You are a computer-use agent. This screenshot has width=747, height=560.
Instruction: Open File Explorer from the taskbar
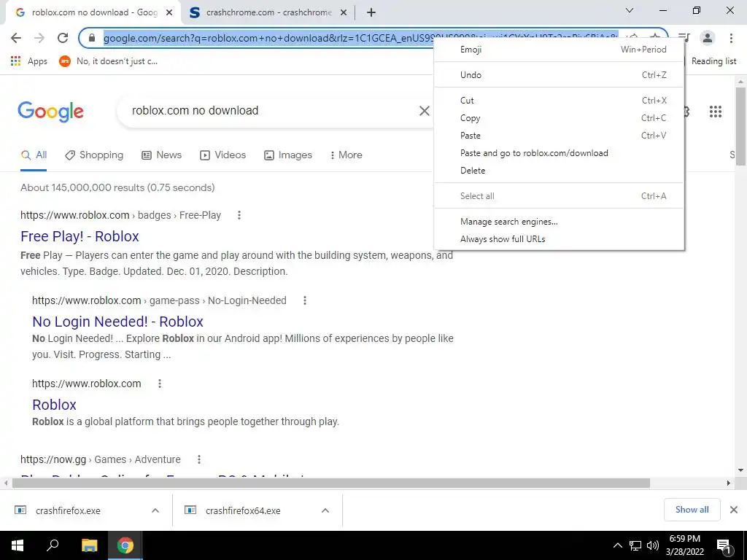click(x=89, y=545)
